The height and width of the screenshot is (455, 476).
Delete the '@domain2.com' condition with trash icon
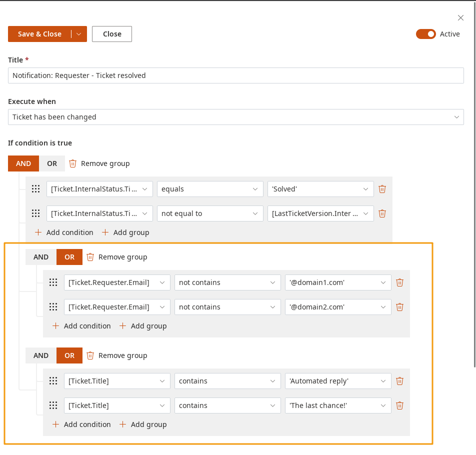(x=399, y=307)
